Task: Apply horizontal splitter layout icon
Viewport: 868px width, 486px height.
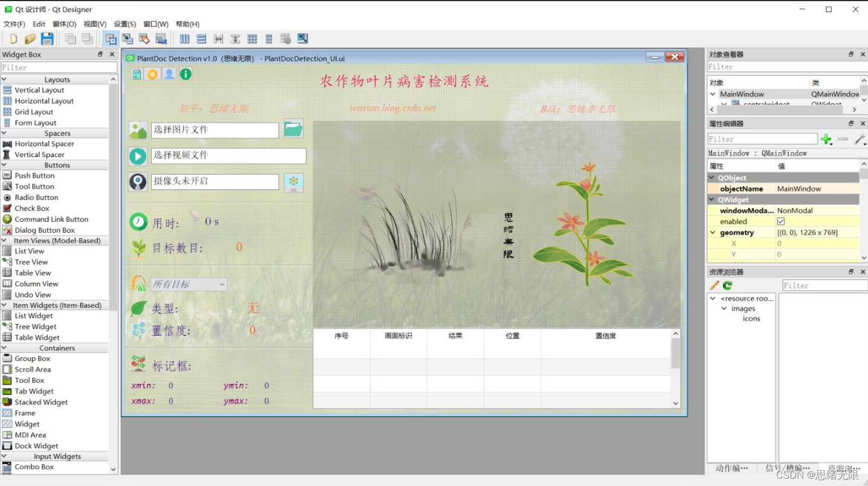Action: click(x=218, y=39)
